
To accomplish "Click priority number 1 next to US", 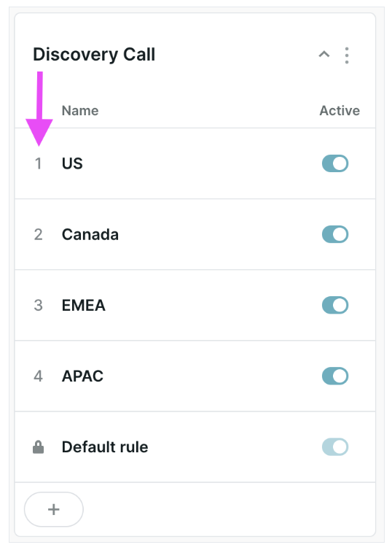I will click(38, 163).
